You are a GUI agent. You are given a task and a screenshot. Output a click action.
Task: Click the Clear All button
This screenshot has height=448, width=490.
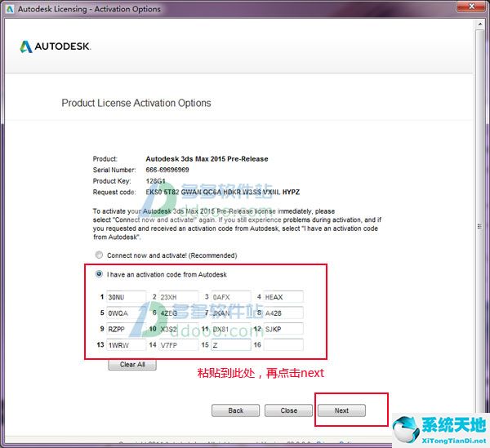pos(132,365)
